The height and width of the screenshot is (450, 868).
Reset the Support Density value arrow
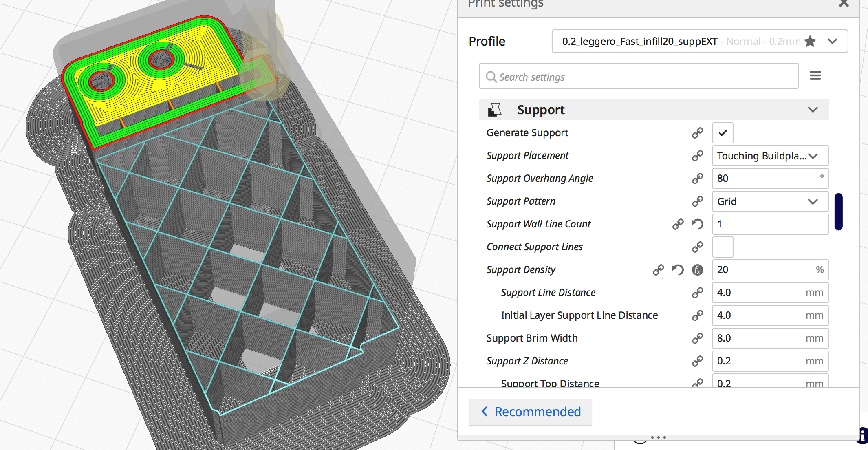tap(678, 270)
